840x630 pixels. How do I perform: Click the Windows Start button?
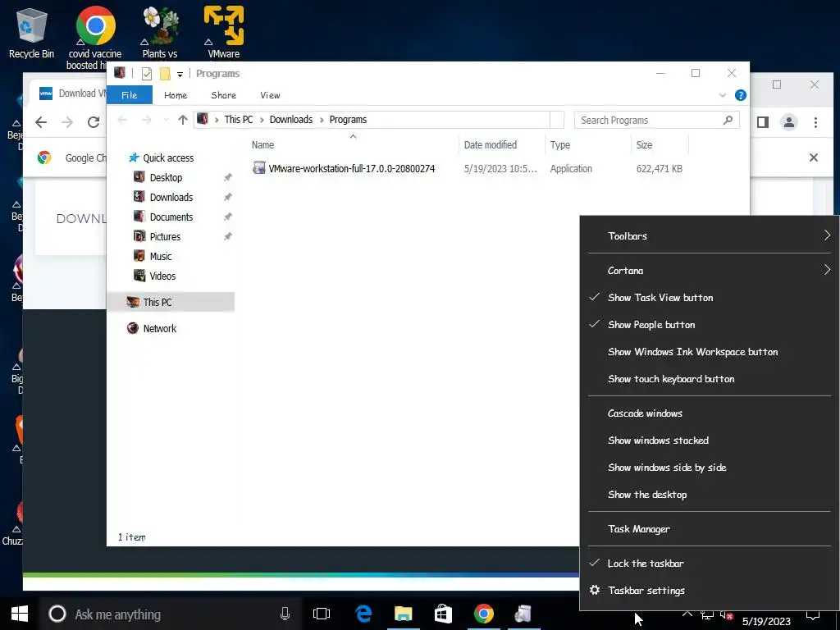(x=20, y=614)
